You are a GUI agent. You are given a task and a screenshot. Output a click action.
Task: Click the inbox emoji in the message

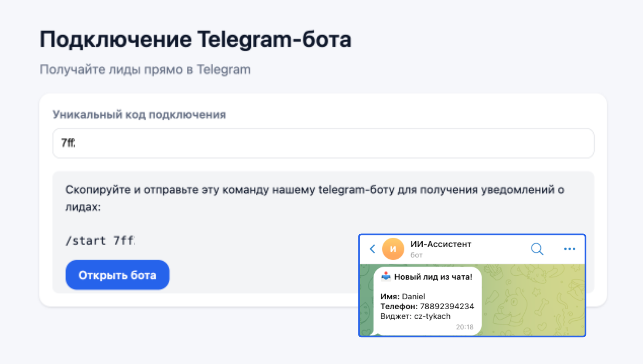pyautogui.click(x=386, y=276)
